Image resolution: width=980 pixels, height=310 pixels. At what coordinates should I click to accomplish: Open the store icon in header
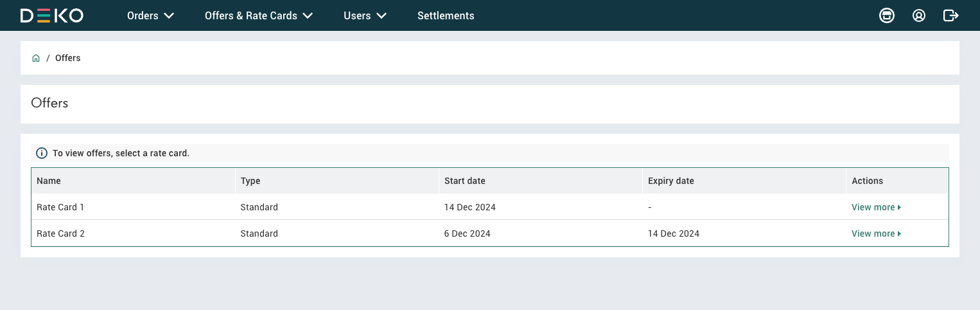[x=887, y=15]
